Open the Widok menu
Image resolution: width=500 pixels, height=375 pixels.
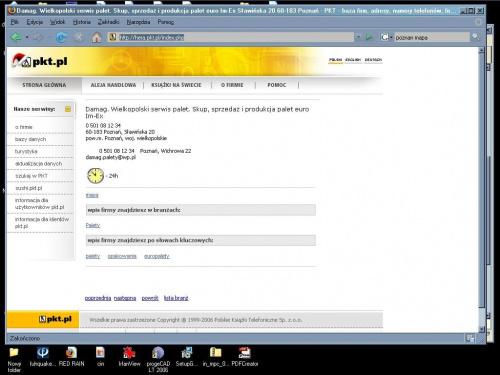57,22
